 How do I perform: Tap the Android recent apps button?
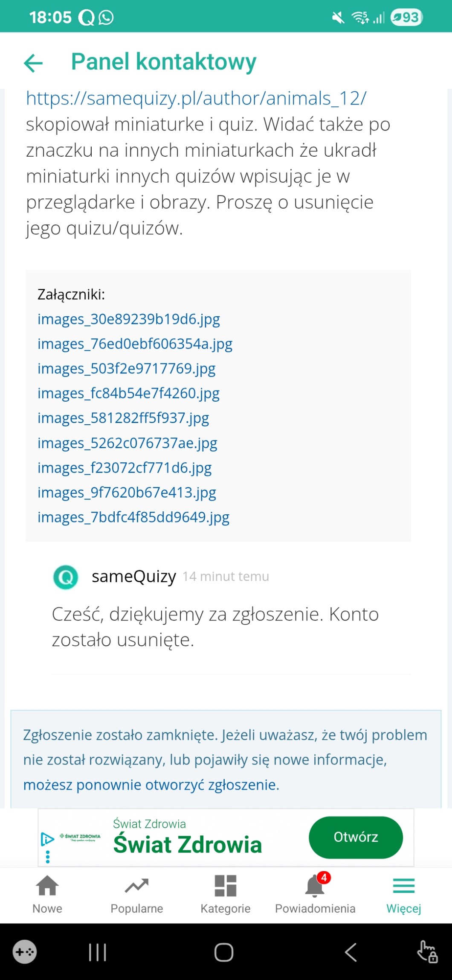97,952
